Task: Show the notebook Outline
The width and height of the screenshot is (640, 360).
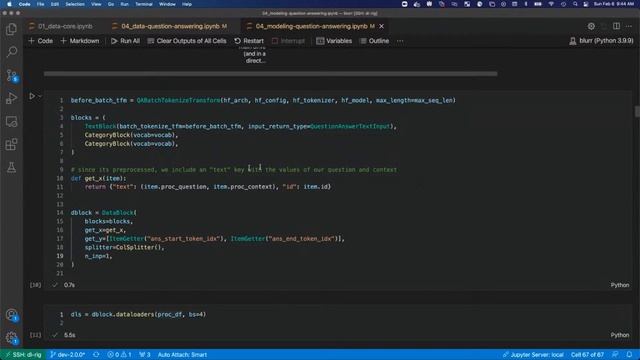Action: pos(374,41)
